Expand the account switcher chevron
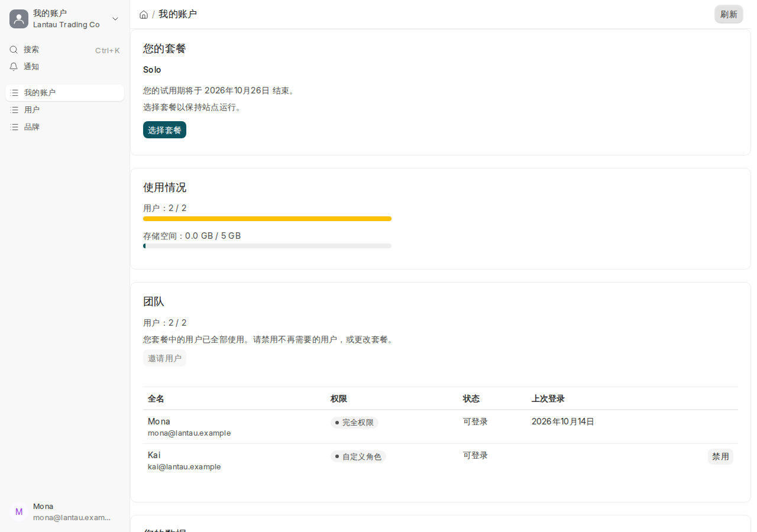 click(x=115, y=19)
